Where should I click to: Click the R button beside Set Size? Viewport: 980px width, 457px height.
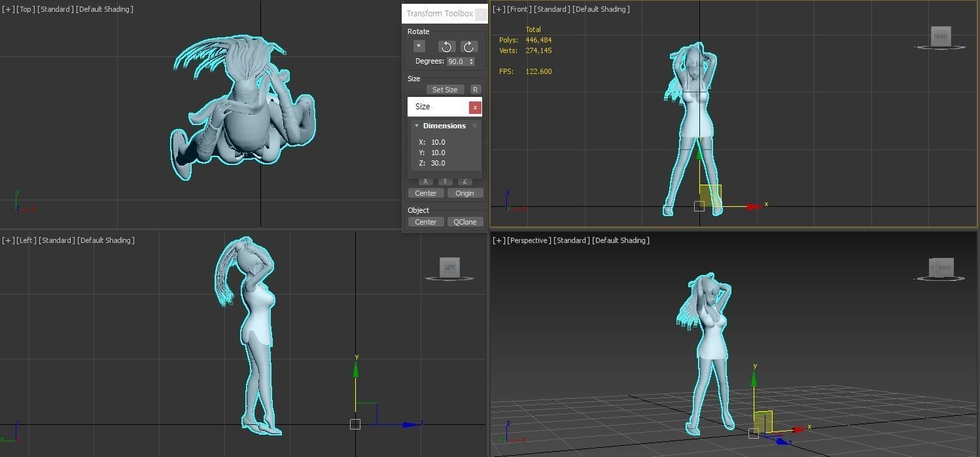476,90
